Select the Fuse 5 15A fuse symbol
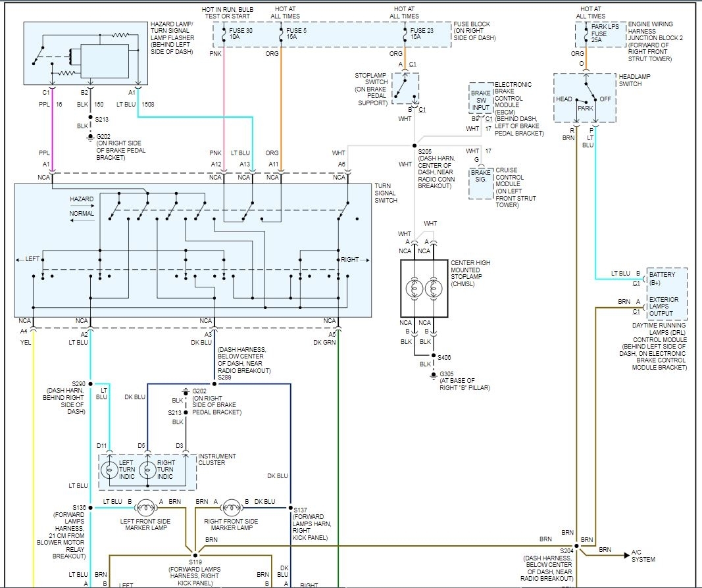This screenshot has width=702, height=588. click(281, 33)
